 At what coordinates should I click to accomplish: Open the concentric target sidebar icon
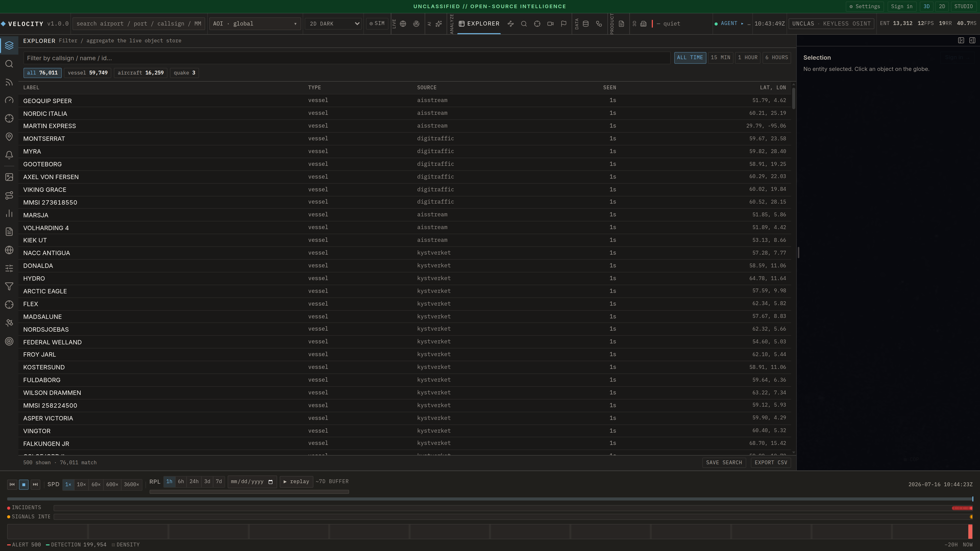coord(9,342)
